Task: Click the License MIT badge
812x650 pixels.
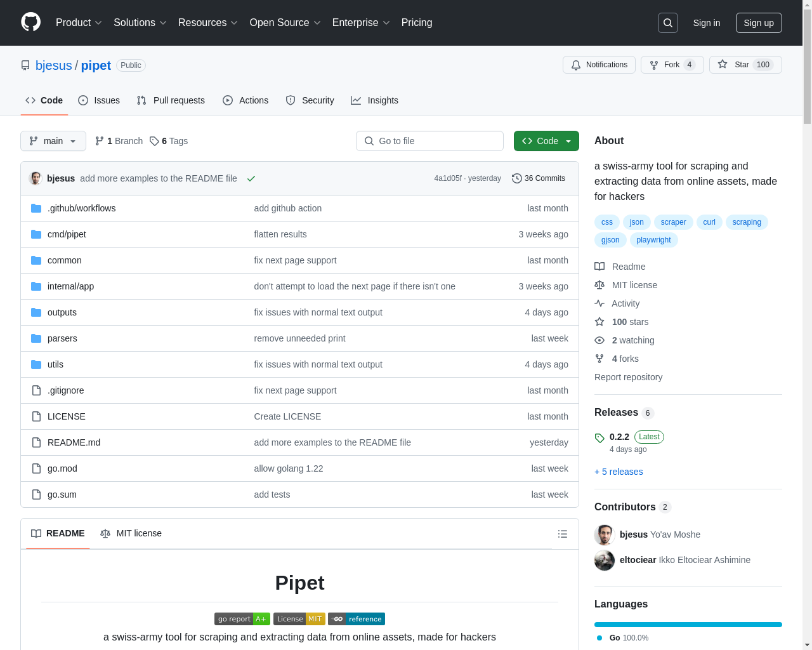Action: pos(299,619)
